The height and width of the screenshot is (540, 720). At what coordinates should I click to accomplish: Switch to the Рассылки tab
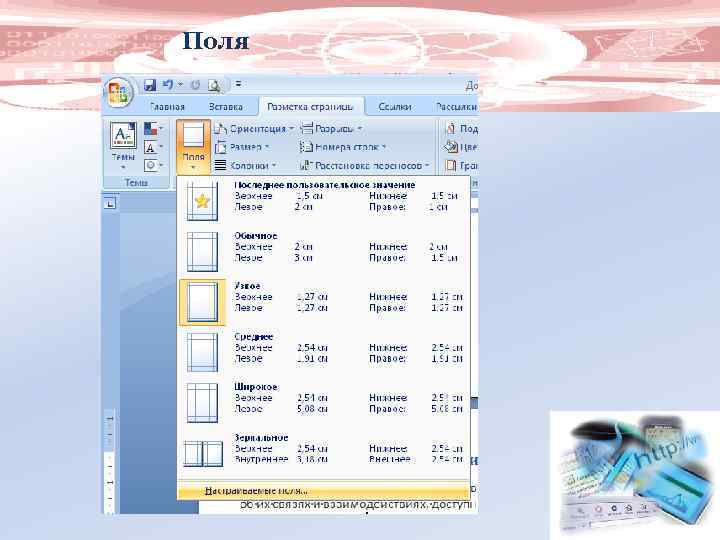pos(456,107)
